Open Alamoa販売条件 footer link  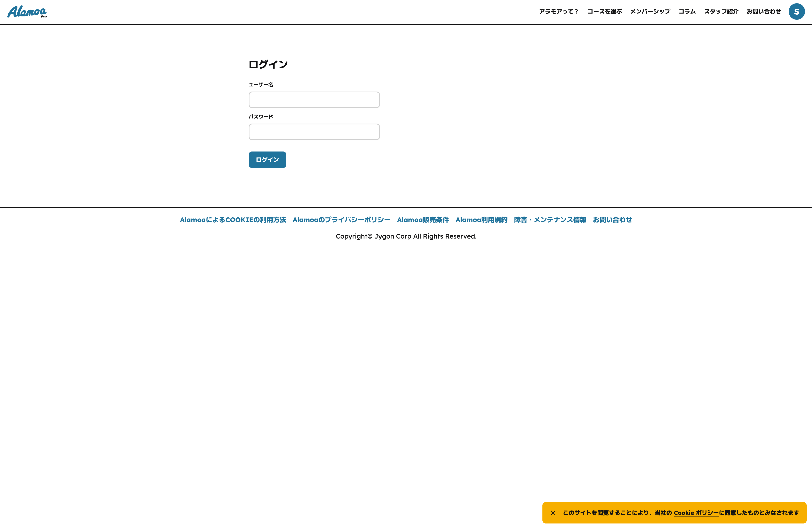[423, 220]
